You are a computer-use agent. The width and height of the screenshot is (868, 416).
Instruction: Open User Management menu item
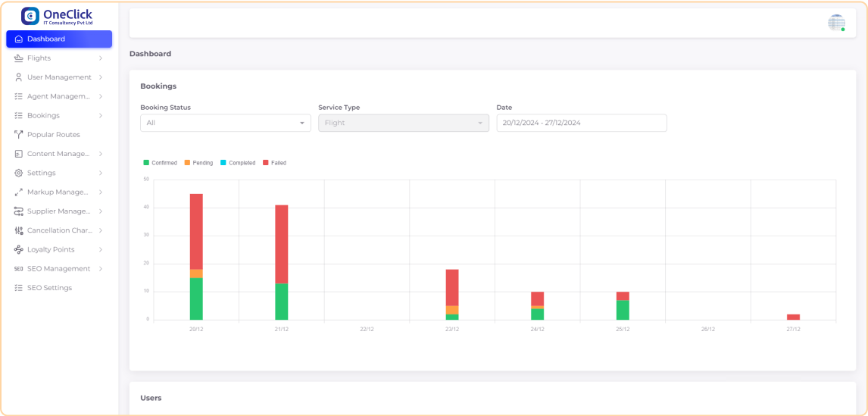coord(59,77)
